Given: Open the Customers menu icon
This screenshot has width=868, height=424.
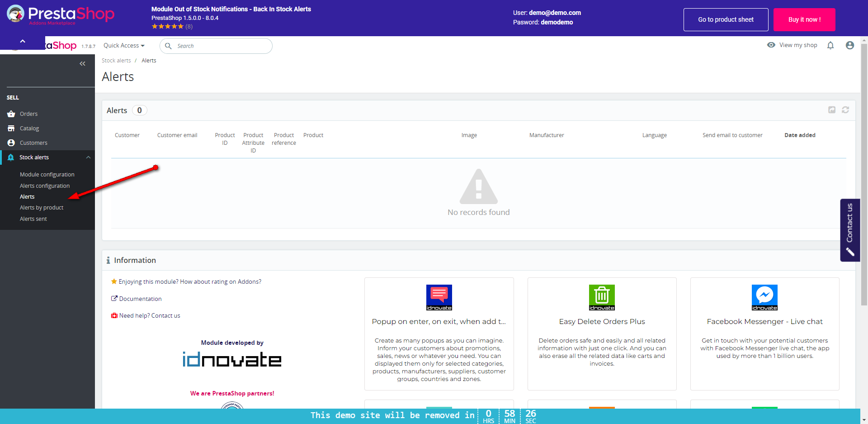Looking at the screenshot, I should click(11, 143).
